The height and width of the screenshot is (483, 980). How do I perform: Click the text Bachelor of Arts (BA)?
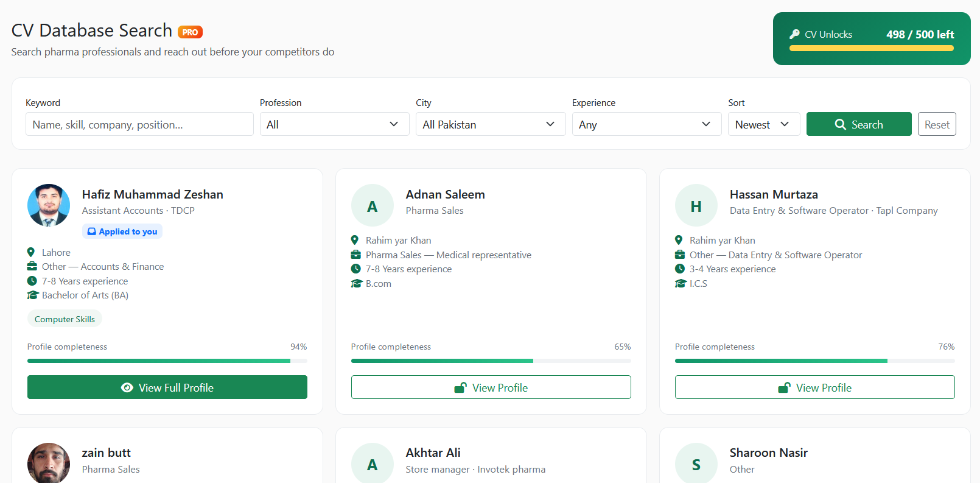point(85,295)
